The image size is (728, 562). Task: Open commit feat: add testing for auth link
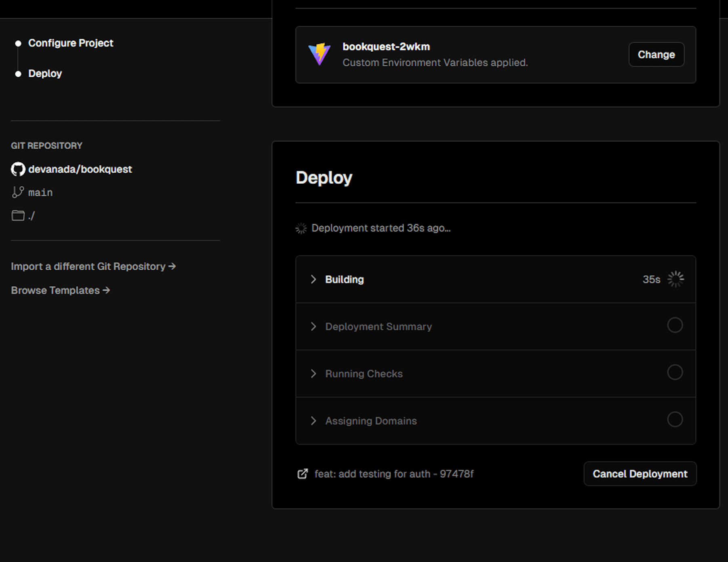394,474
